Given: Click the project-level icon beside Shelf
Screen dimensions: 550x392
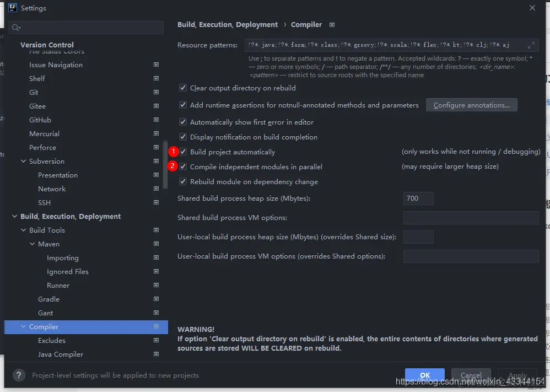Looking at the screenshot, I should point(157,78).
